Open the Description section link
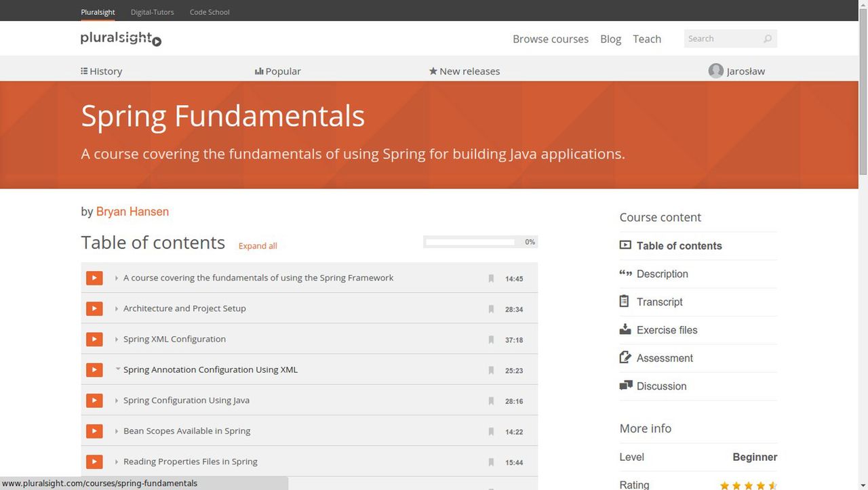 click(x=663, y=274)
